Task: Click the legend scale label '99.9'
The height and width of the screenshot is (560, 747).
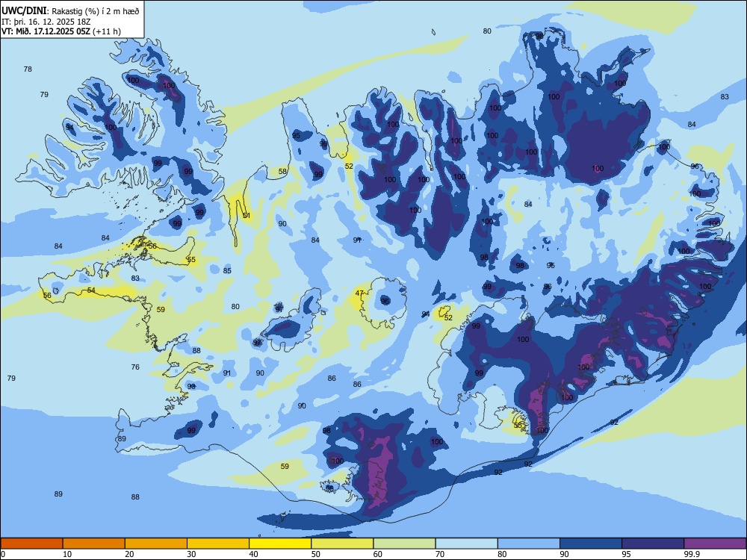Action: click(x=691, y=554)
